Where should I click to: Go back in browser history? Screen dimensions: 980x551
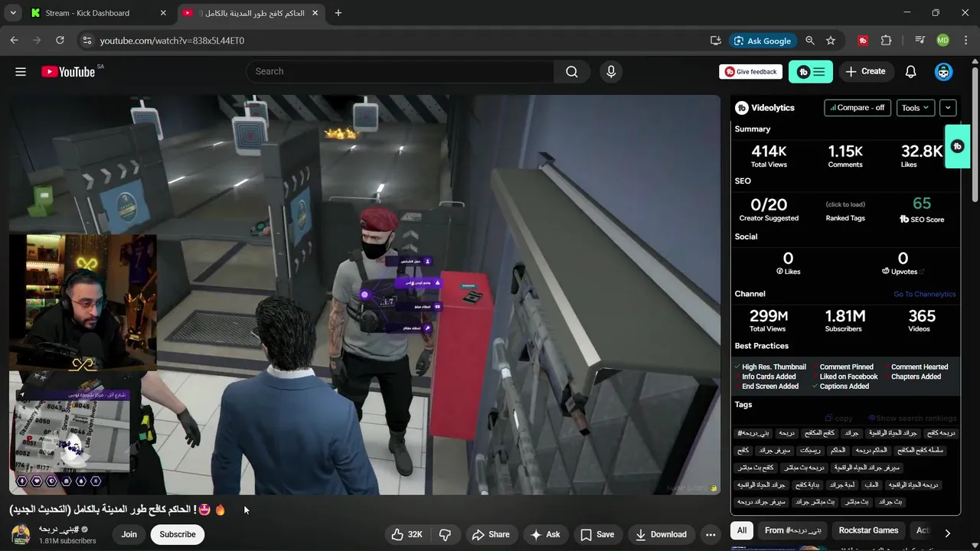(x=15, y=41)
